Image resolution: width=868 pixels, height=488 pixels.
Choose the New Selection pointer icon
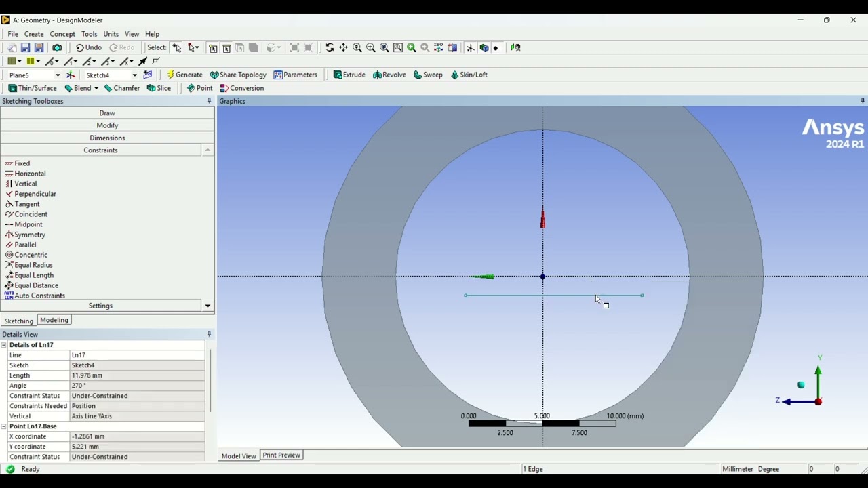coord(176,47)
